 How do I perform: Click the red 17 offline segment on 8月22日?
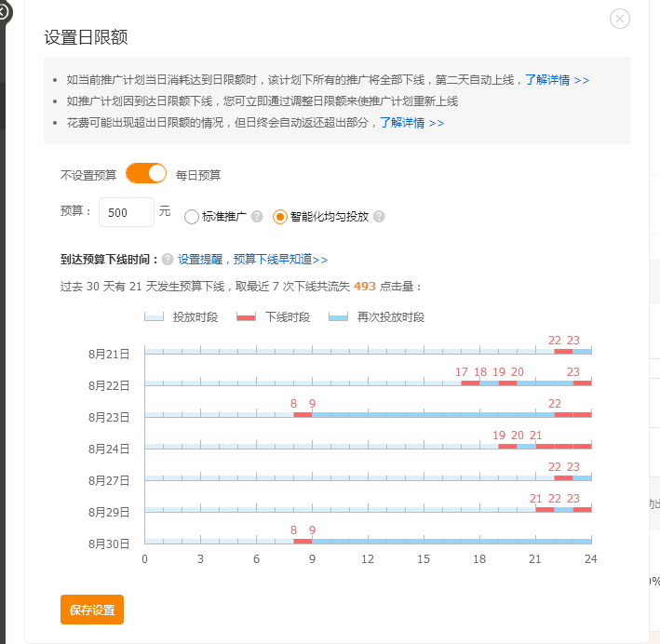coord(470,382)
